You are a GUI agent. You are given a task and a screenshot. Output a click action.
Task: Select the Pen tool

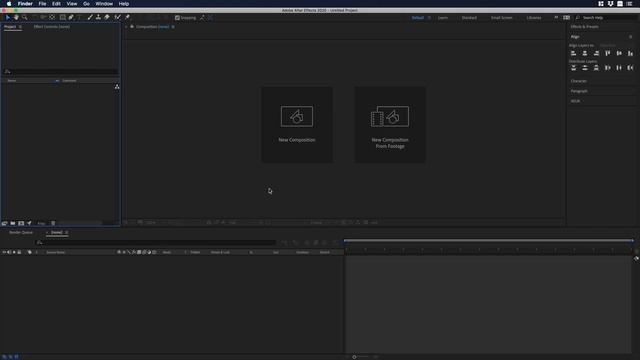pyautogui.click(x=71, y=18)
